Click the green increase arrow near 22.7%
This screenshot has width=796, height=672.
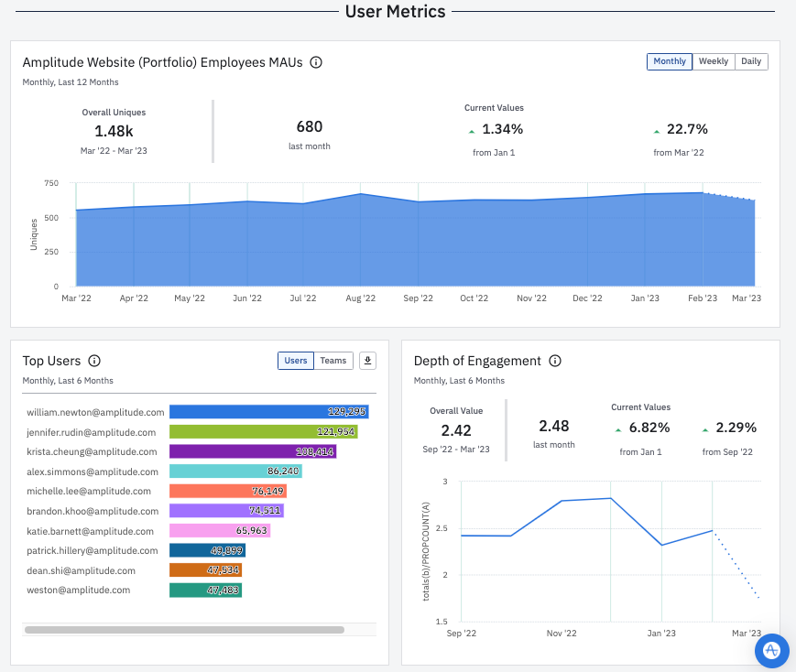[x=654, y=130]
